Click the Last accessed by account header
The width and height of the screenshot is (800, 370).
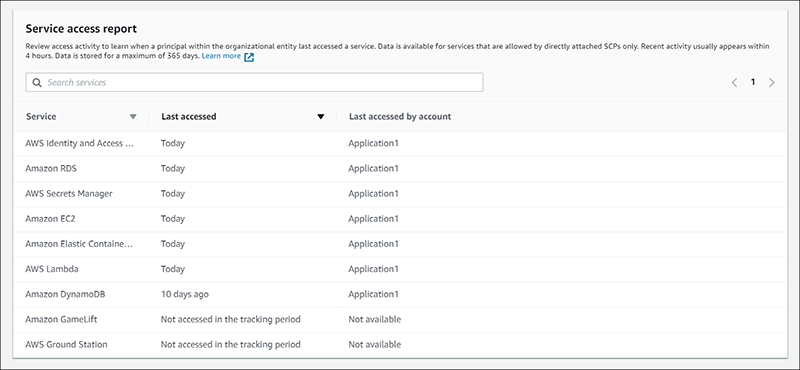(x=400, y=116)
